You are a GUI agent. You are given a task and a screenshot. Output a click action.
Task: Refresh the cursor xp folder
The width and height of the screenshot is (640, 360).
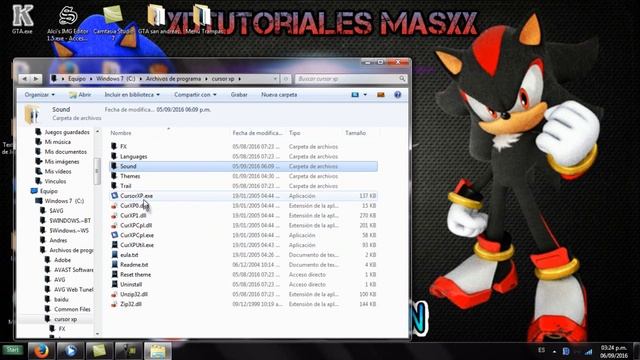[286, 79]
